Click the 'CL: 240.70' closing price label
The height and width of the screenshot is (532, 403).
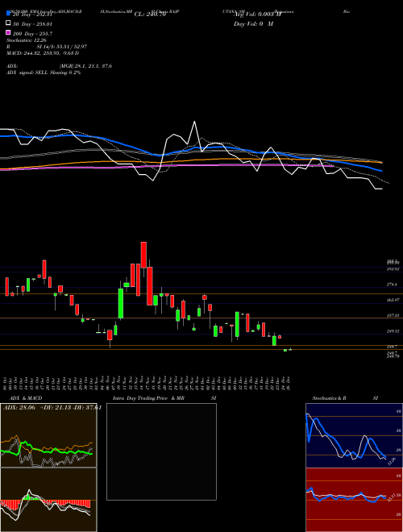coord(150,15)
